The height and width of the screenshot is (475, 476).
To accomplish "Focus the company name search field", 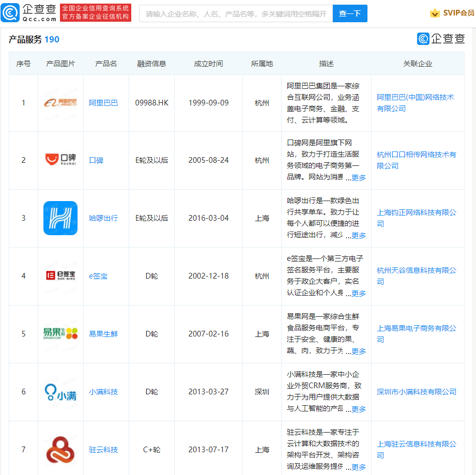I will [x=236, y=14].
